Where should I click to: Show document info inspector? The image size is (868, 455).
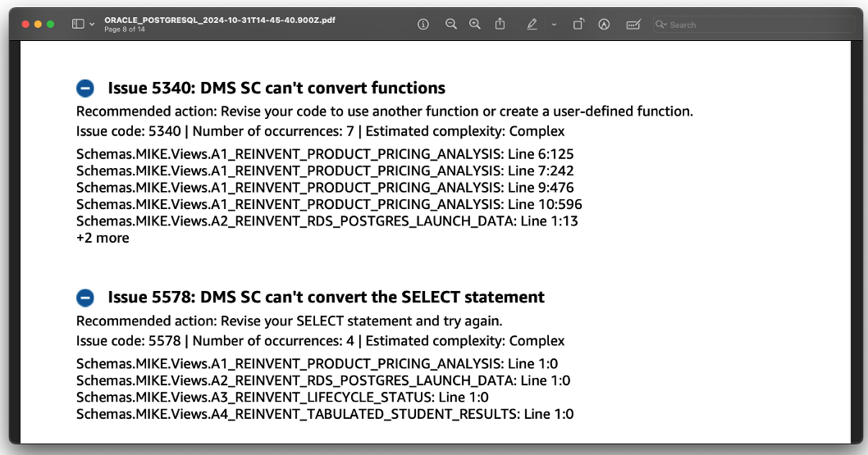click(423, 25)
